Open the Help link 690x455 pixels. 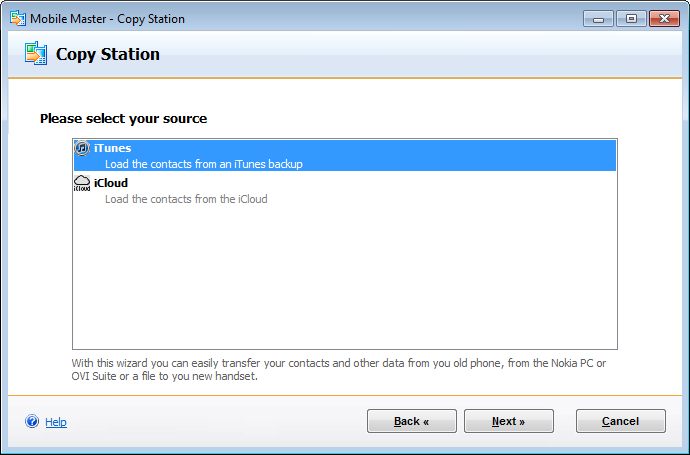[56, 422]
